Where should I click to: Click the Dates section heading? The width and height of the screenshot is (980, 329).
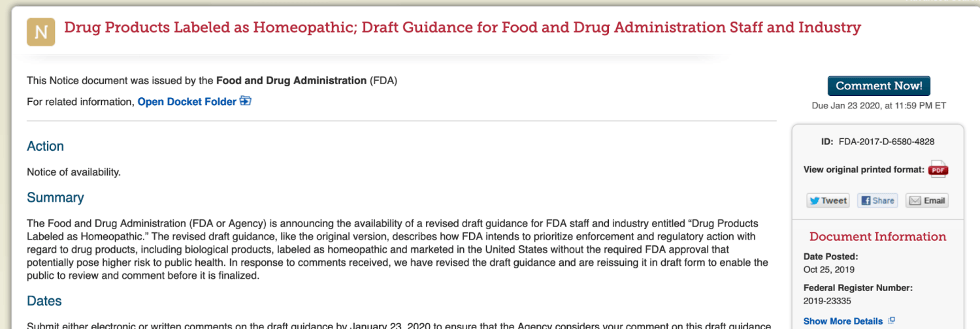tap(44, 301)
